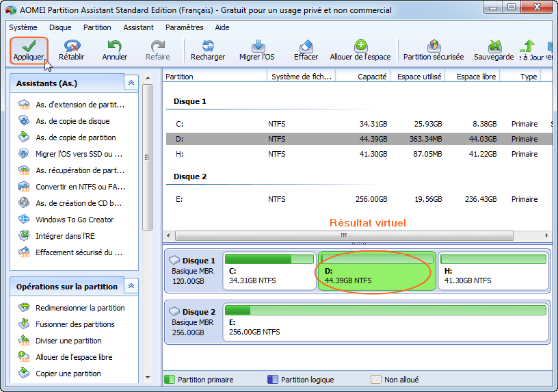
Task: Open Convertir en NTFS ou FAT32 tool
Action: (x=72, y=187)
